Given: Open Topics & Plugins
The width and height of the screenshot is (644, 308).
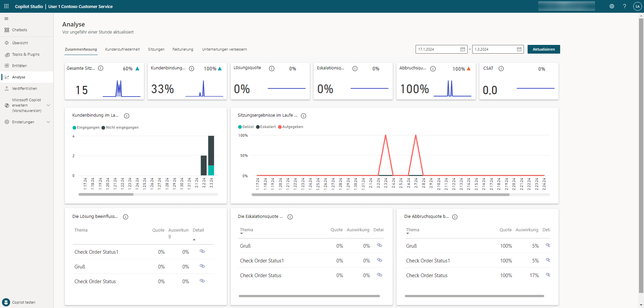Looking at the screenshot, I should click(x=26, y=54).
